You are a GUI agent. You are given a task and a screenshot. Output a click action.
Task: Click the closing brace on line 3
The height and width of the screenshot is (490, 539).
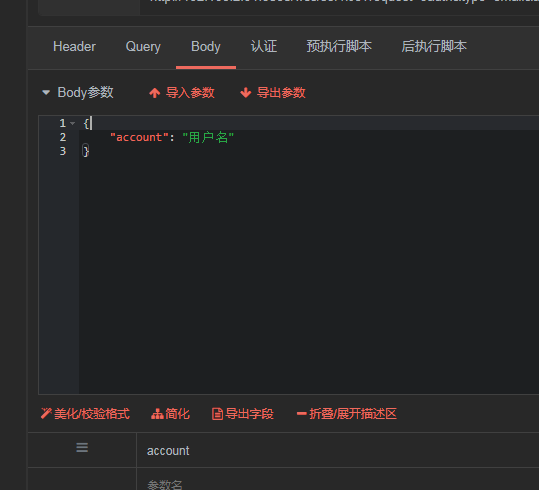[x=86, y=151]
